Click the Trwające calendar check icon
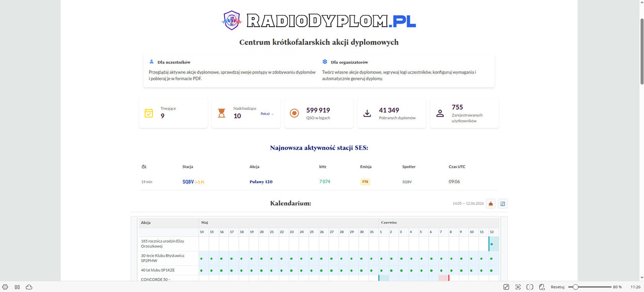Screen dimensions: 644x292 [x=149, y=113]
